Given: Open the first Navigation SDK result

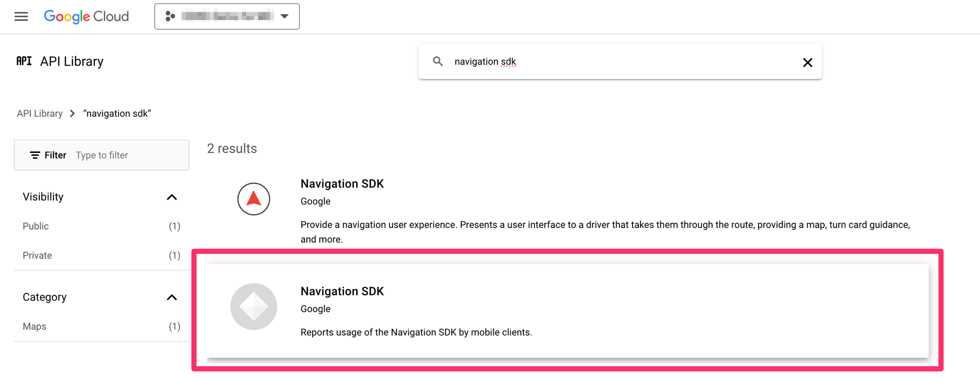Looking at the screenshot, I should click(342, 183).
